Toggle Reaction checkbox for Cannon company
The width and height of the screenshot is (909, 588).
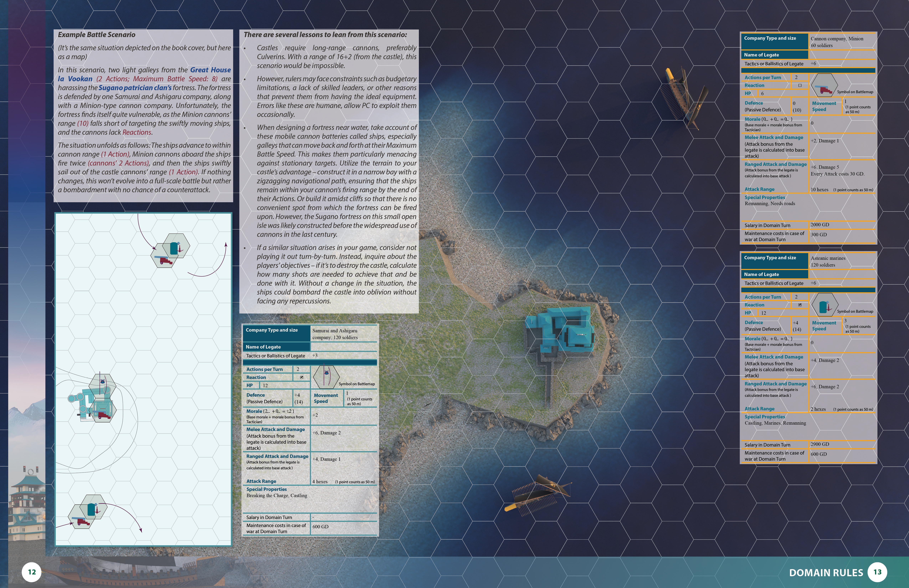[800, 86]
